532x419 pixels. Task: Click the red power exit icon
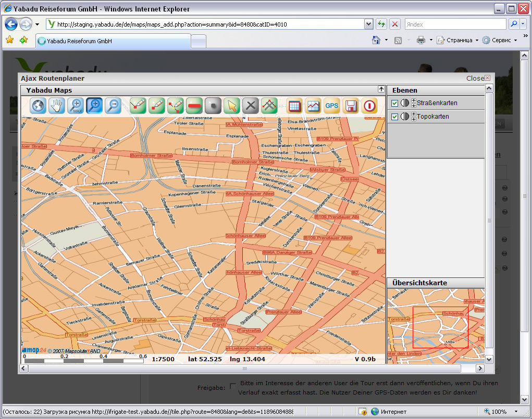369,106
